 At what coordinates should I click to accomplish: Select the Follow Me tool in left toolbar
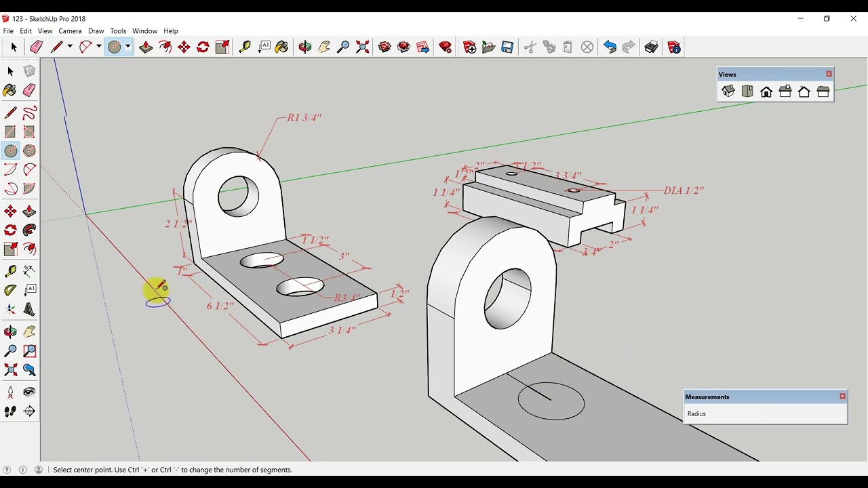click(x=29, y=230)
